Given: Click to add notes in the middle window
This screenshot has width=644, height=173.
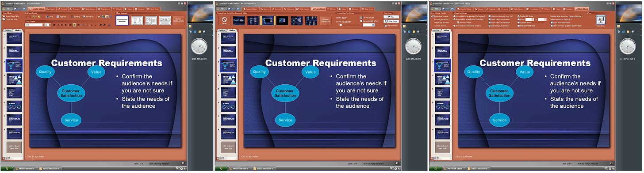Looking at the screenshot, I should coord(249,156).
